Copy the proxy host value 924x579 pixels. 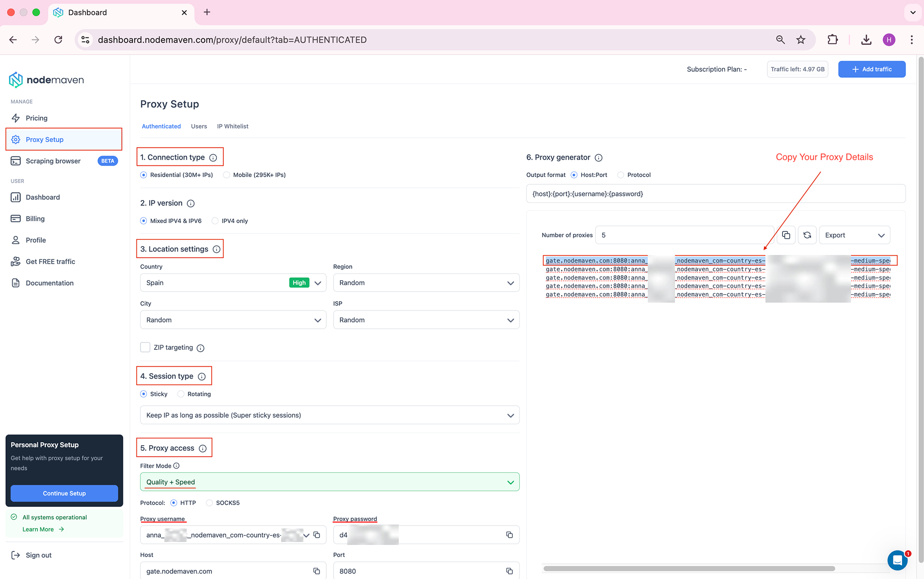point(316,571)
